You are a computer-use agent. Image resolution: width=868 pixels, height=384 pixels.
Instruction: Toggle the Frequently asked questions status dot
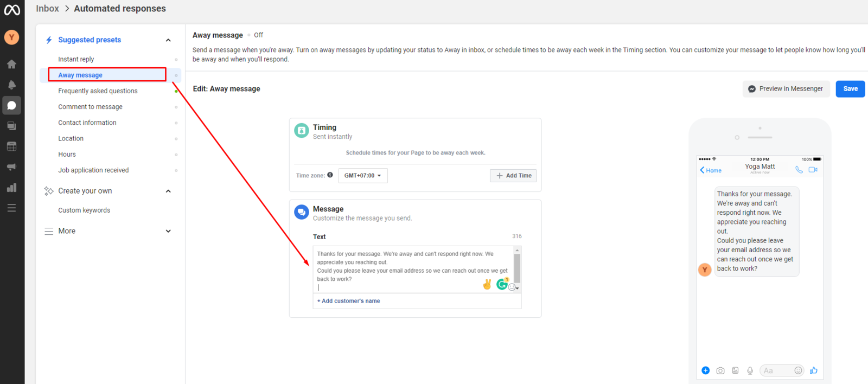pos(176,91)
